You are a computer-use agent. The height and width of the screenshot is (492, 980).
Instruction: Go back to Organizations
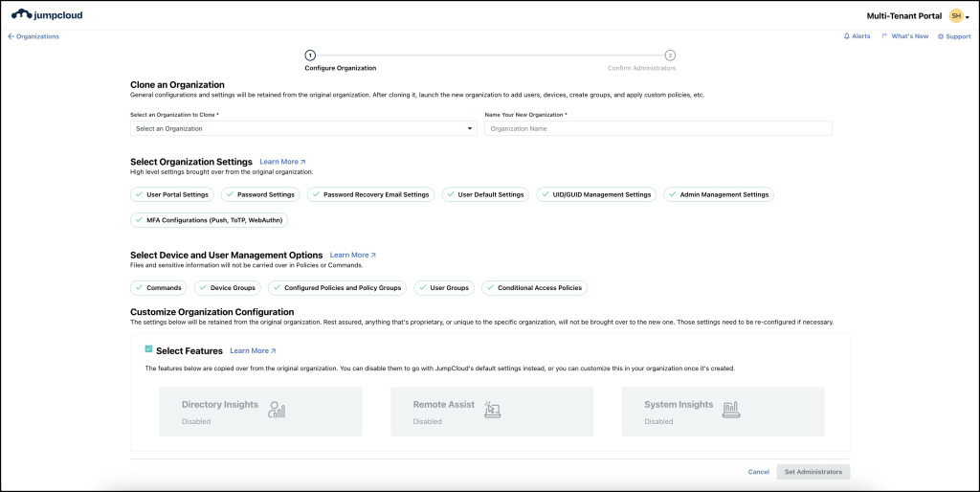(x=33, y=36)
